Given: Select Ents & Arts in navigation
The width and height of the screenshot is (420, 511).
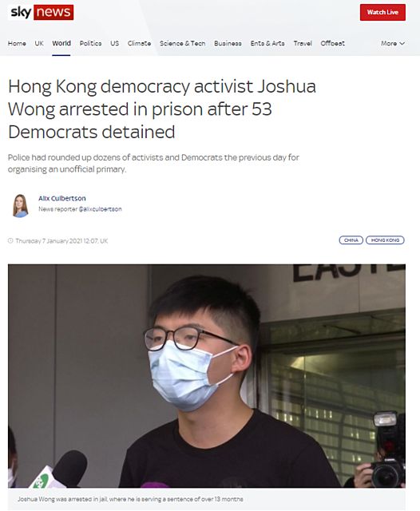Looking at the screenshot, I should (x=267, y=43).
